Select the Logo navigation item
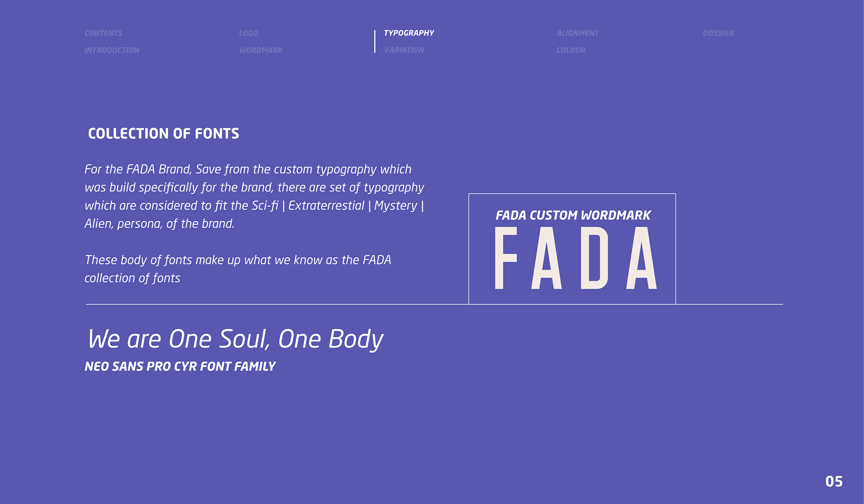Screen dimensions: 864x504 click(248, 33)
